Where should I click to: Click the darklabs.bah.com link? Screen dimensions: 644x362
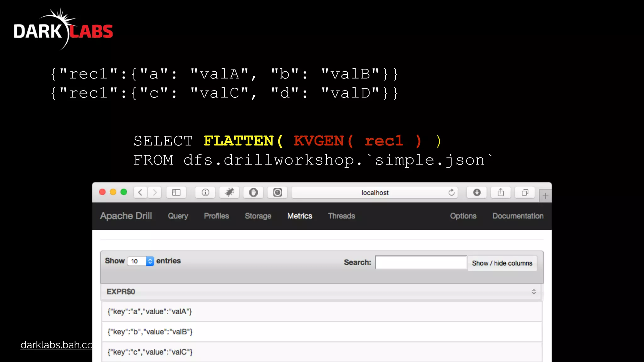point(56,345)
